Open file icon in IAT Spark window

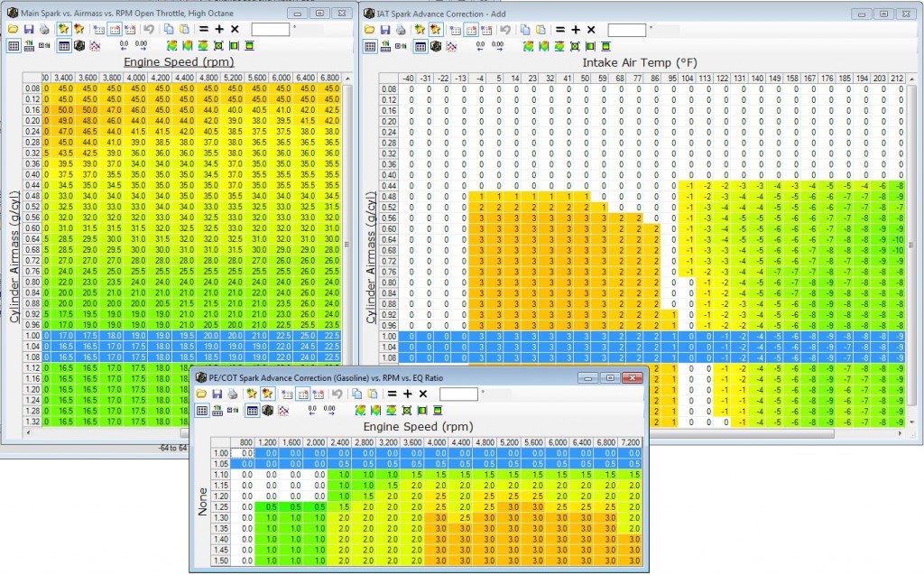point(369,30)
